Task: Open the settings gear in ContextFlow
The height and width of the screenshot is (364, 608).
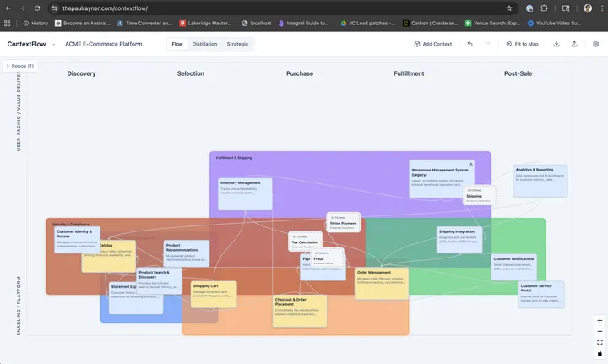Action: (x=595, y=44)
